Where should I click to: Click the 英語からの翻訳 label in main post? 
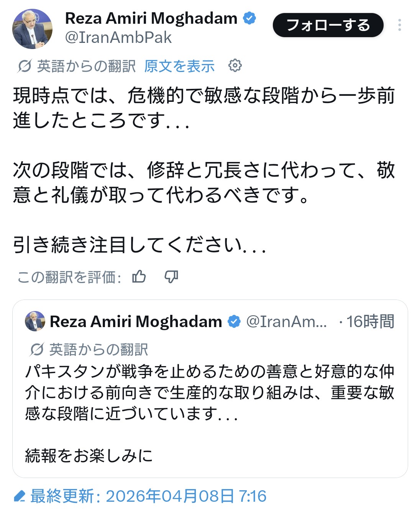coord(86,66)
